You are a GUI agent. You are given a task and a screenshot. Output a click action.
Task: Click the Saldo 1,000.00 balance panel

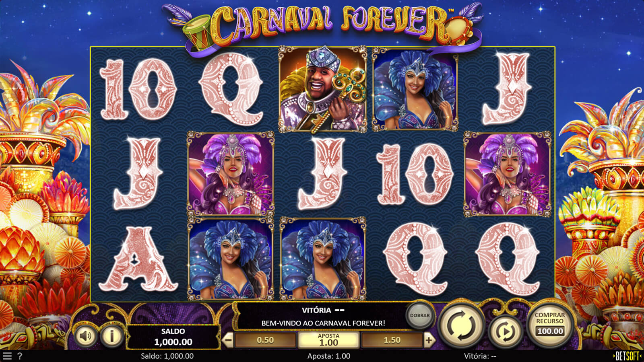pyautogui.click(x=173, y=337)
